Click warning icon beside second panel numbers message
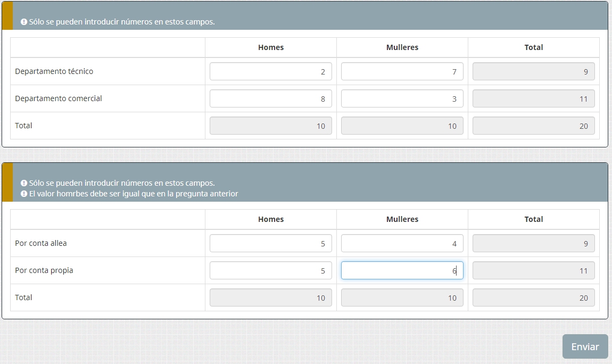Image resolution: width=612 pixels, height=364 pixels. pyautogui.click(x=24, y=183)
